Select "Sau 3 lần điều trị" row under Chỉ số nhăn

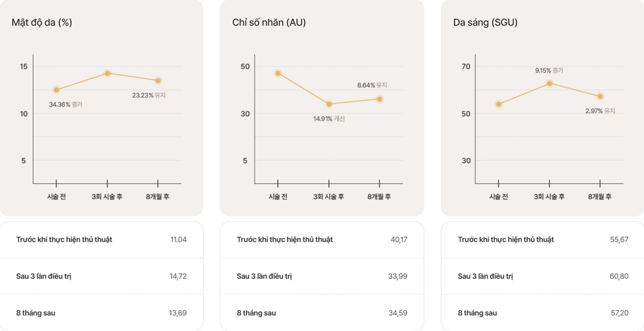(x=264, y=276)
